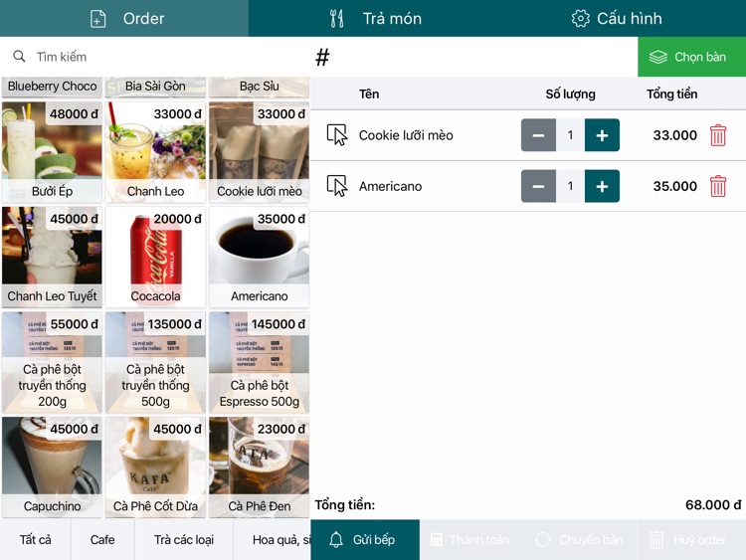Add Cà phê bột Espresso 500g
The image size is (746, 560).
(260, 362)
